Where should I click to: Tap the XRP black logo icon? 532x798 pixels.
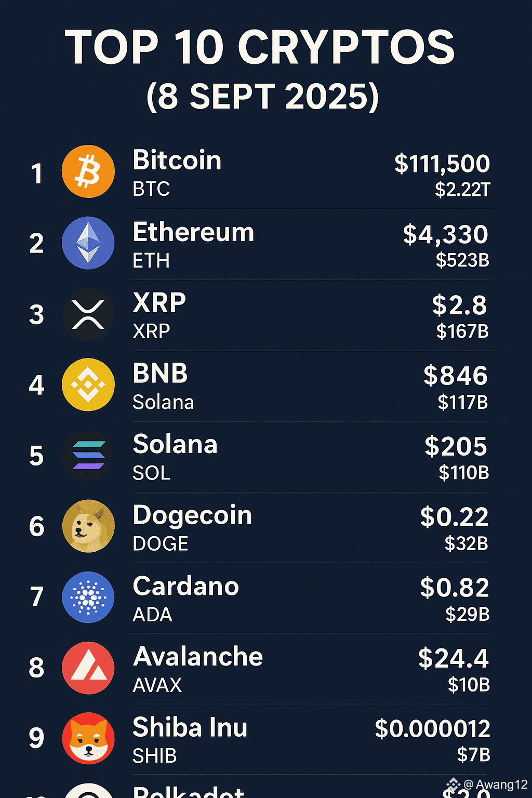(88, 314)
